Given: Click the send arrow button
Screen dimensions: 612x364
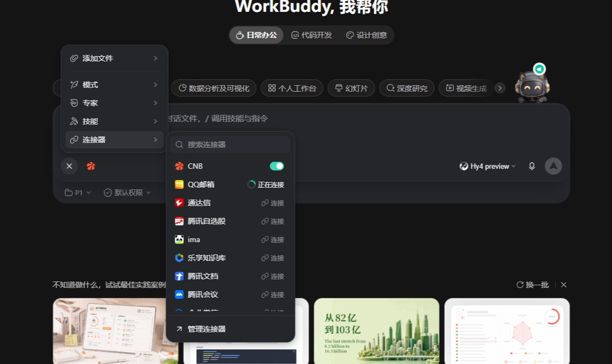Looking at the screenshot, I should pyautogui.click(x=553, y=166).
